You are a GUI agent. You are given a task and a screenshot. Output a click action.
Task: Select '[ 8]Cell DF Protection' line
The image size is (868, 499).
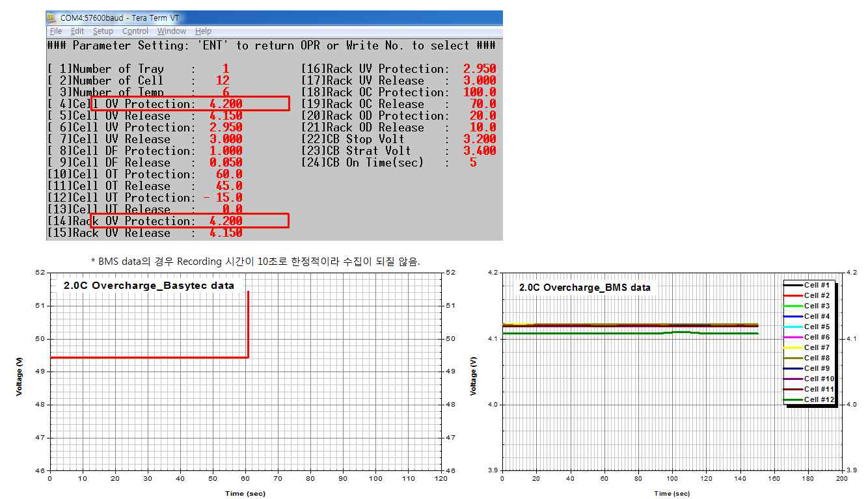(x=145, y=151)
